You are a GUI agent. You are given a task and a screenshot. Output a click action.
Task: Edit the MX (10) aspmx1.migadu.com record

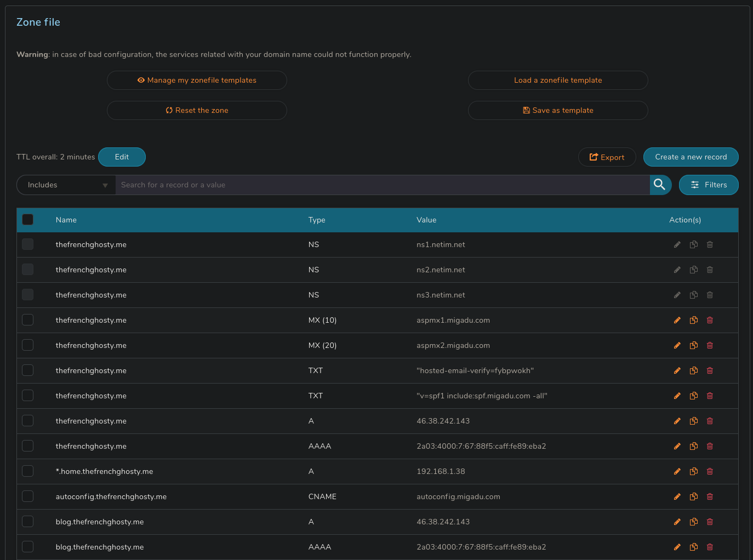677,321
